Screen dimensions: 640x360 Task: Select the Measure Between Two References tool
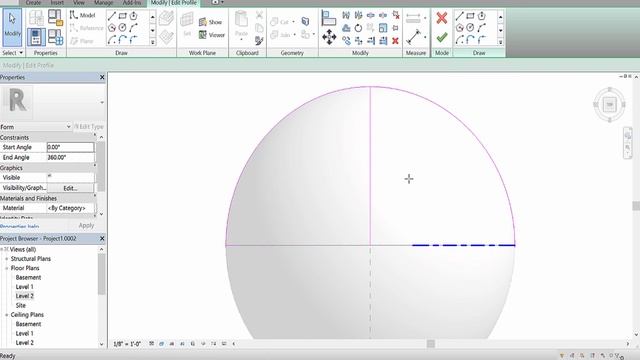pos(413,18)
